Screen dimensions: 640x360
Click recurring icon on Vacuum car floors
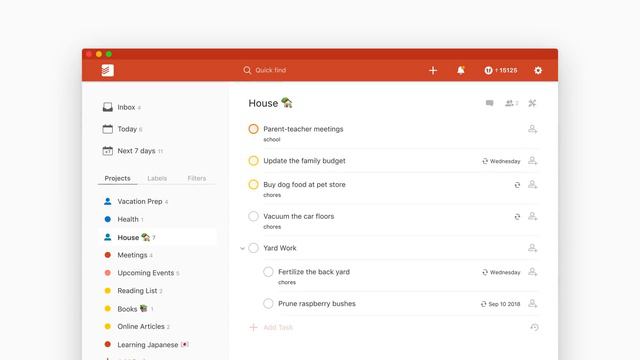pyautogui.click(x=517, y=217)
